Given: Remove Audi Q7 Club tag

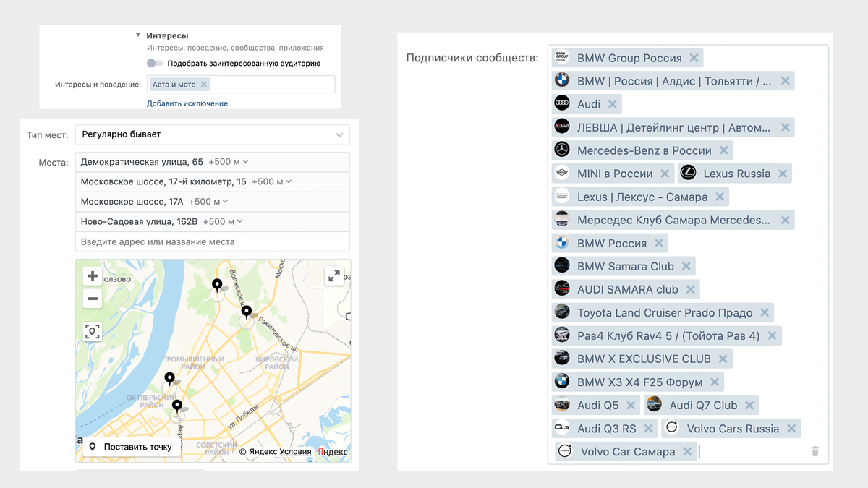Looking at the screenshot, I should click(749, 405).
